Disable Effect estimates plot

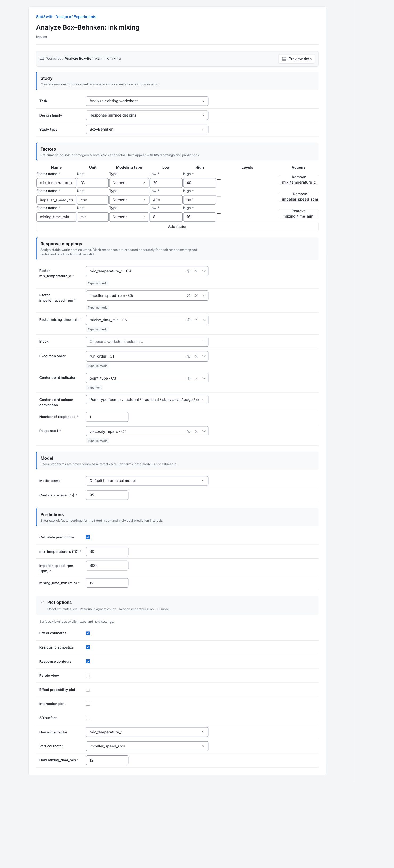(88, 633)
